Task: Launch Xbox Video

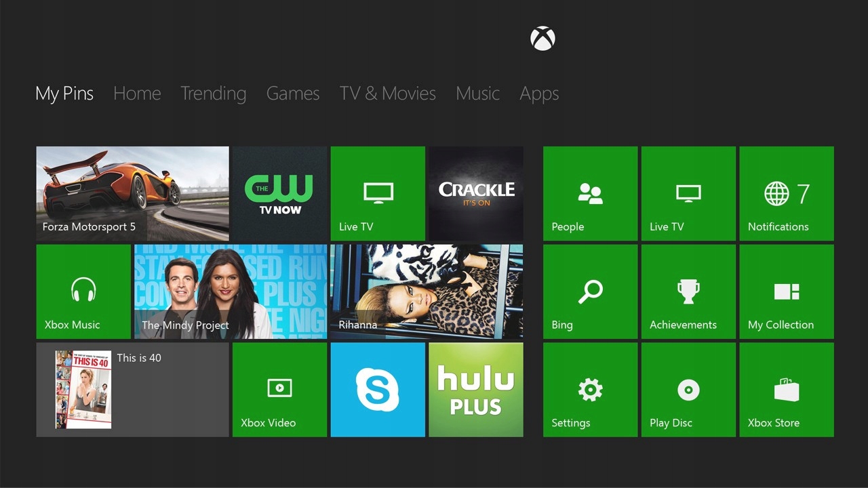Action: coord(279,389)
